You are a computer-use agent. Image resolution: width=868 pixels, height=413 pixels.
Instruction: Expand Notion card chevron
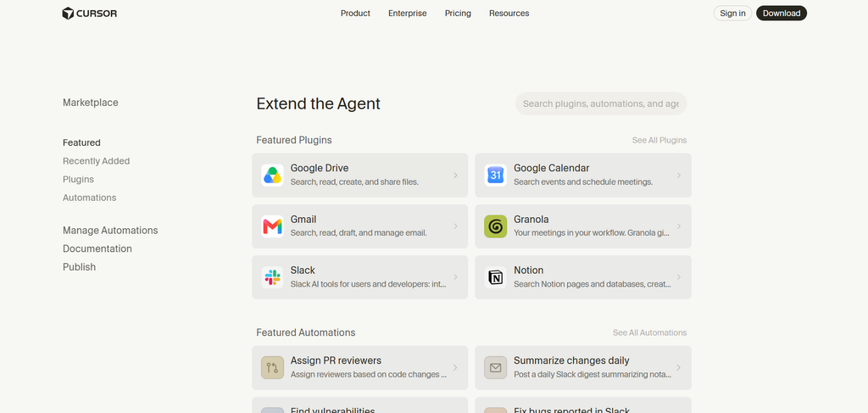pos(679,277)
